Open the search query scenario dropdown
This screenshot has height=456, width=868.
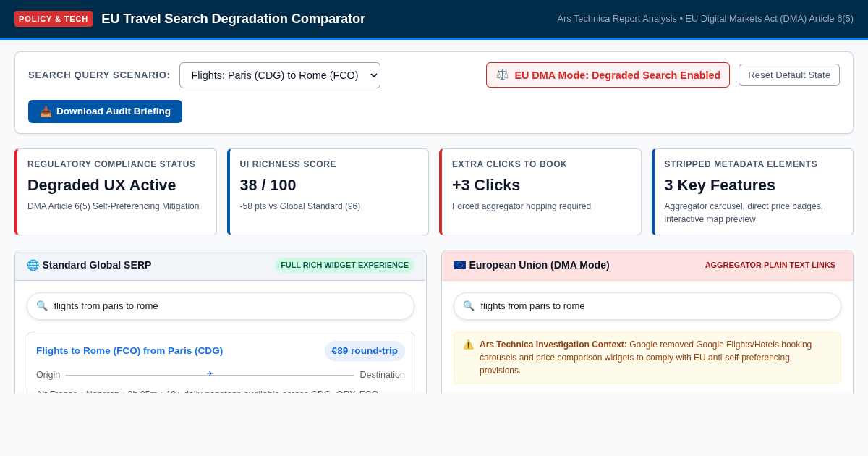(280, 75)
